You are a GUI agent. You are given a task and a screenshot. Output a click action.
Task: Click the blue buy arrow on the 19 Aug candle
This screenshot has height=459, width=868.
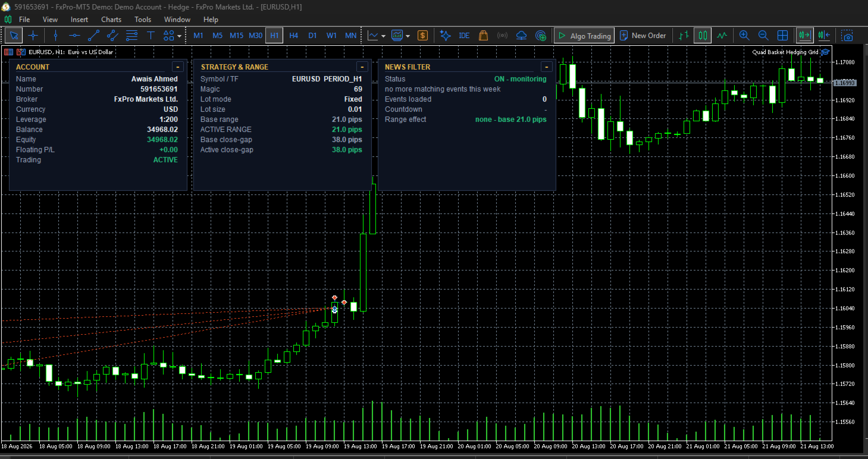coord(334,310)
